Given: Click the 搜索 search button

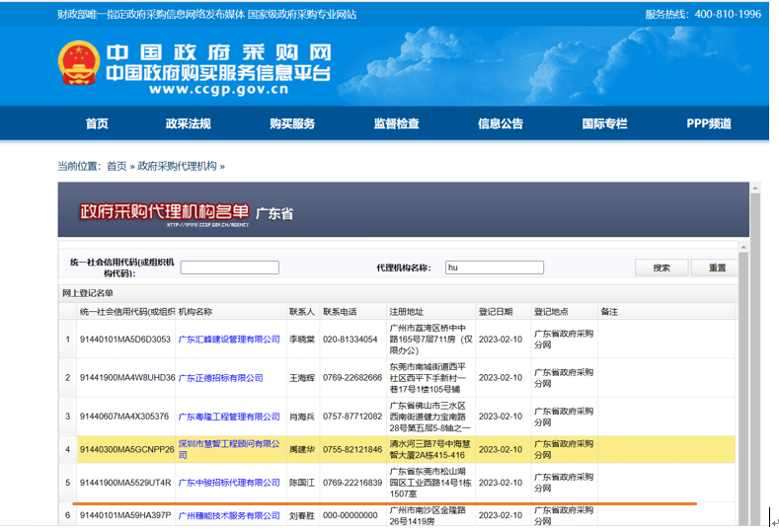Looking at the screenshot, I should (x=662, y=267).
